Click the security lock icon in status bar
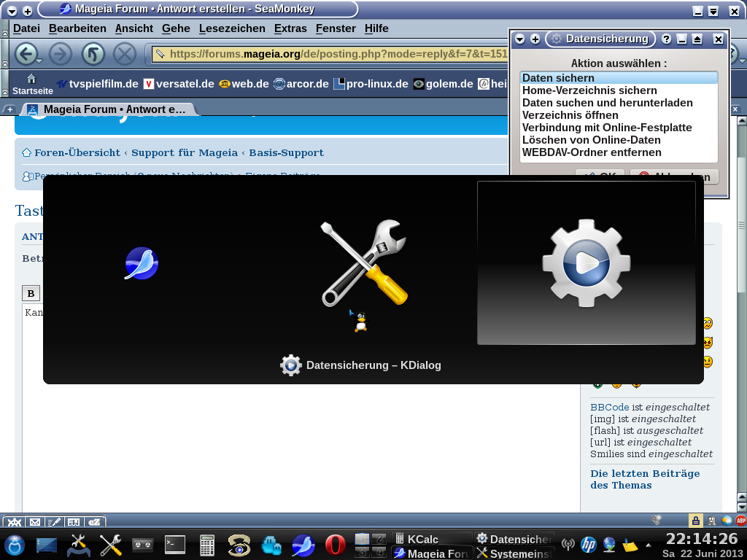Viewport: 747px width, 560px height. click(695, 521)
